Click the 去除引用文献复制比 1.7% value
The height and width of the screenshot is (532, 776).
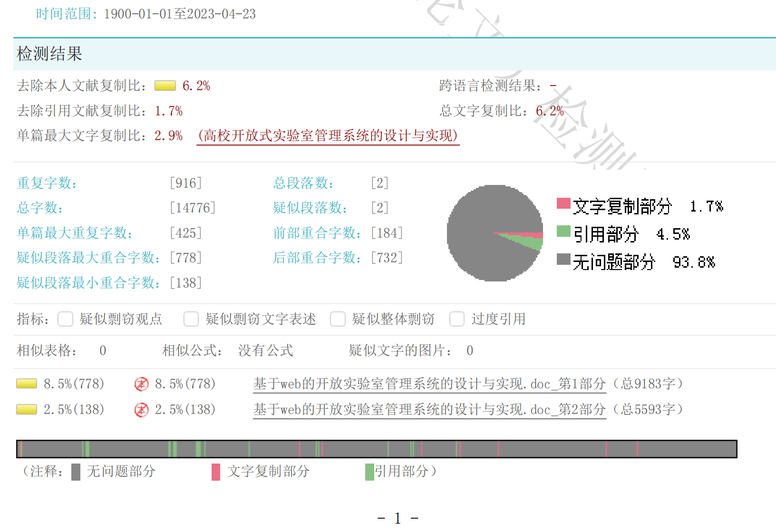[x=168, y=111]
